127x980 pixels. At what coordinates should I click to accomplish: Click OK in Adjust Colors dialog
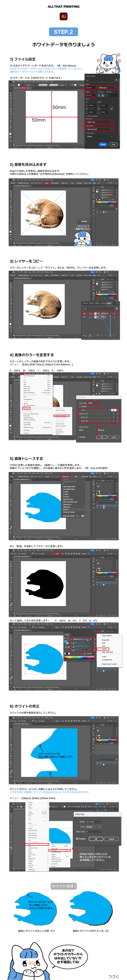pos(102,437)
